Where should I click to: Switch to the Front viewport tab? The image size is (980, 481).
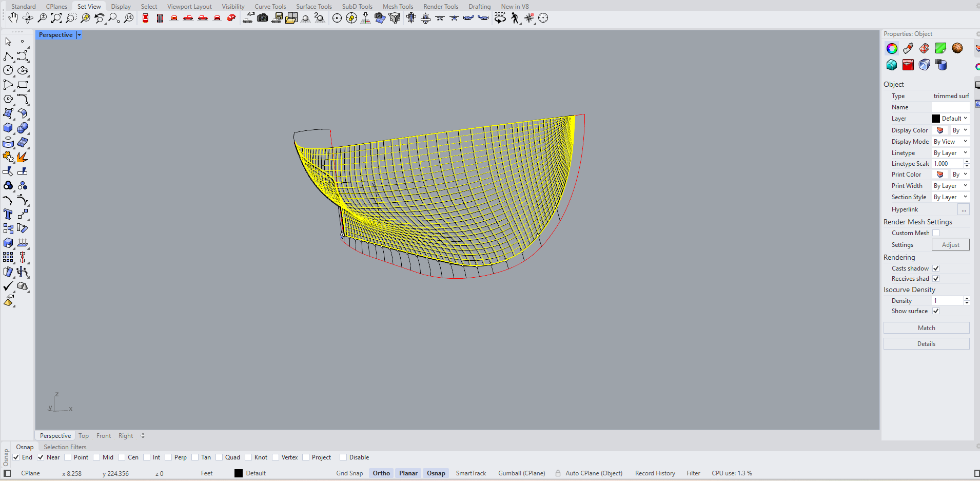pos(104,436)
